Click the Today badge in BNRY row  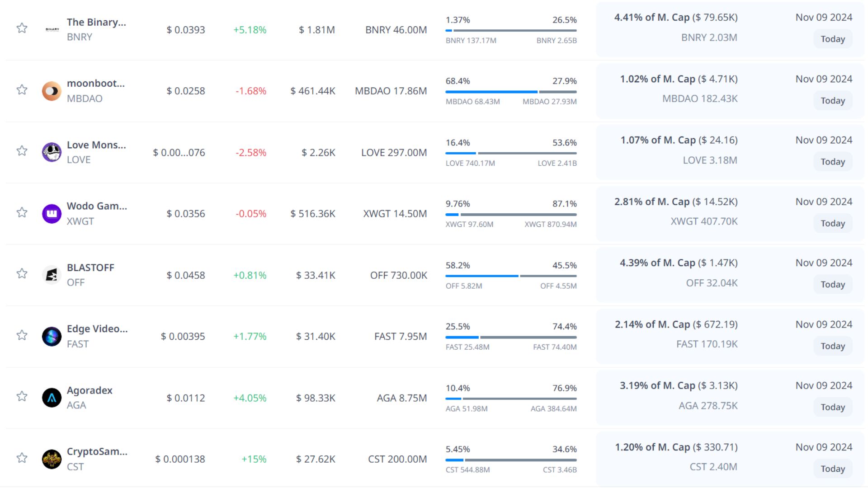(833, 39)
